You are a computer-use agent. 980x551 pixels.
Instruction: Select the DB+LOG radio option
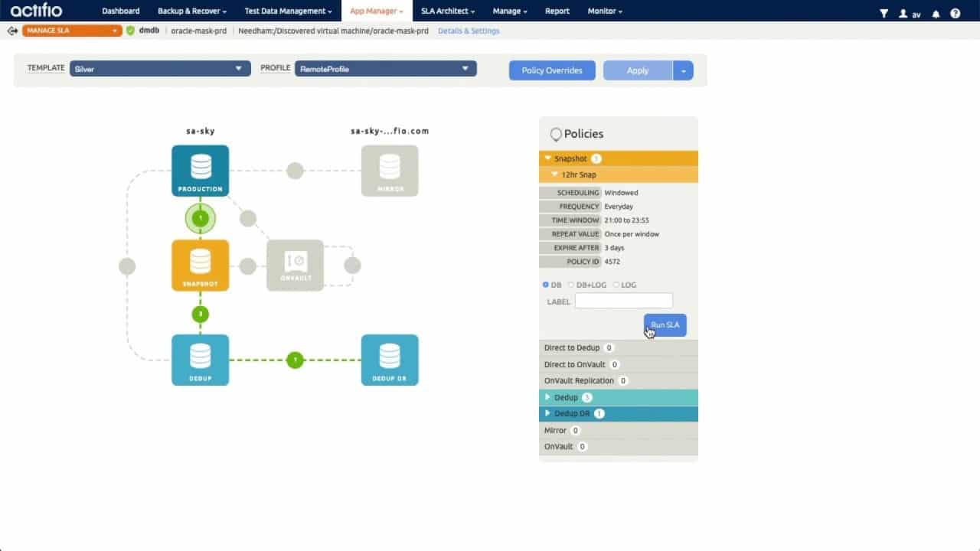point(571,285)
